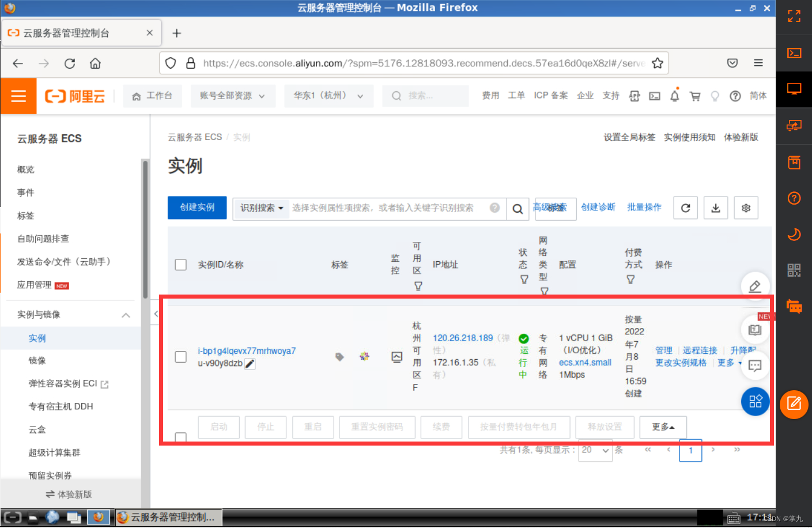Open 识别搜索 dropdown

(262, 208)
